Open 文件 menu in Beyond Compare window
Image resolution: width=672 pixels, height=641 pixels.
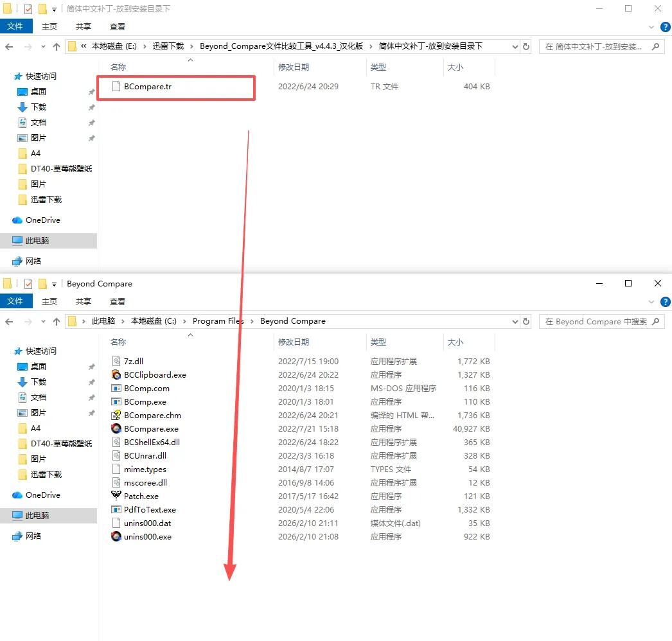[16, 301]
